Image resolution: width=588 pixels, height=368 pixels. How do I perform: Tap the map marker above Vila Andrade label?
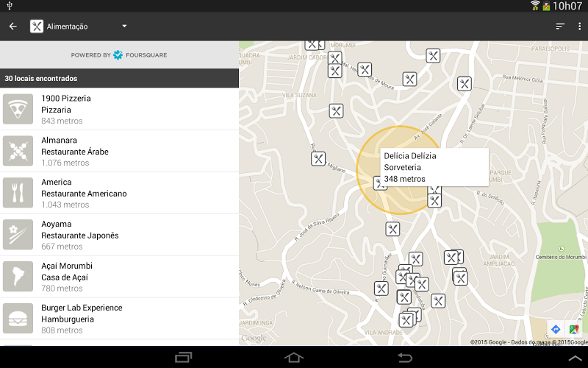[x=406, y=320]
